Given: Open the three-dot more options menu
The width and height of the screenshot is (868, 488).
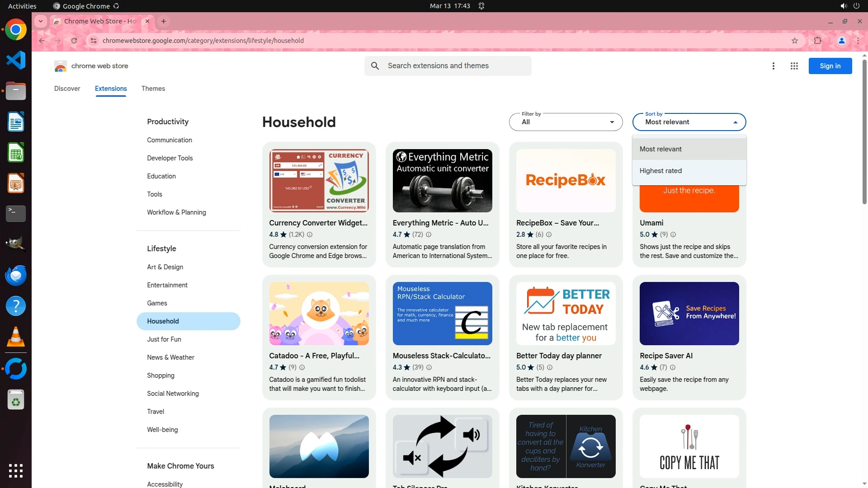Looking at the screenshot, I should coord(773,66).
